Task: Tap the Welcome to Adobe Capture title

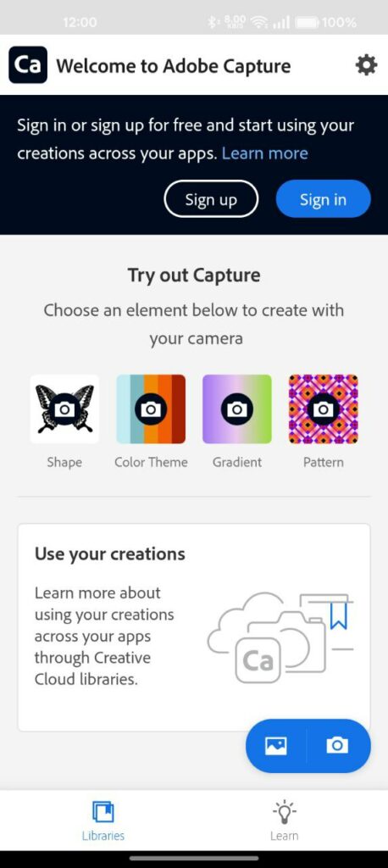Action: point(173,66)
